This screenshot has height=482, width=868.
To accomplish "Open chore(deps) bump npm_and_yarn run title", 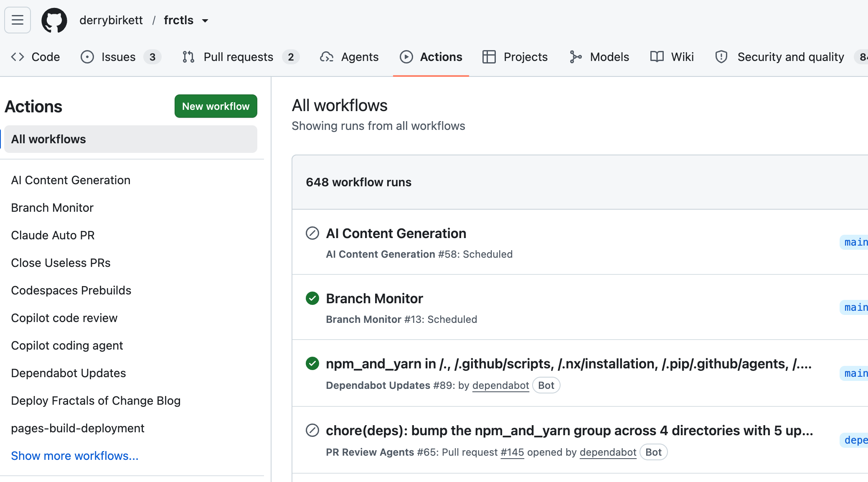I will (x=570, y=430).
